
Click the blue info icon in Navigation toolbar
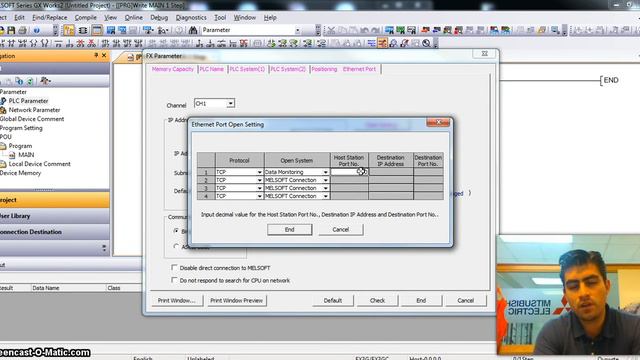coord(19,81)
